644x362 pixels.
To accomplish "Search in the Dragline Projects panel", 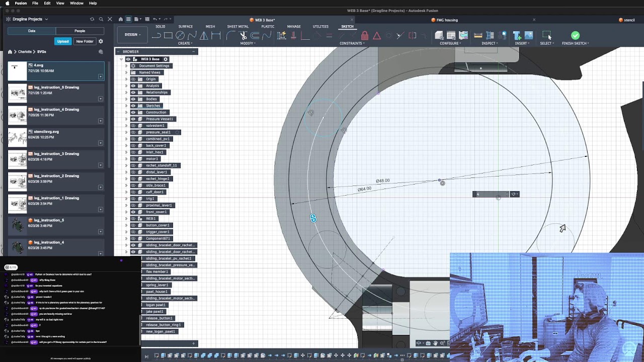I will [101, 19].
